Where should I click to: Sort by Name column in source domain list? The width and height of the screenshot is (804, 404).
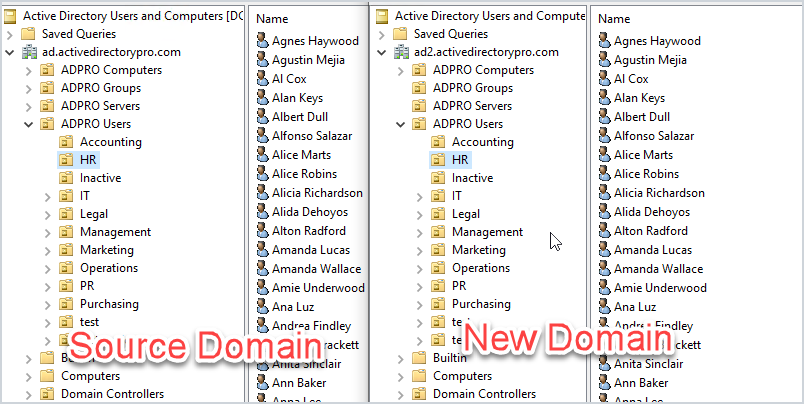[x=272, y=19]
